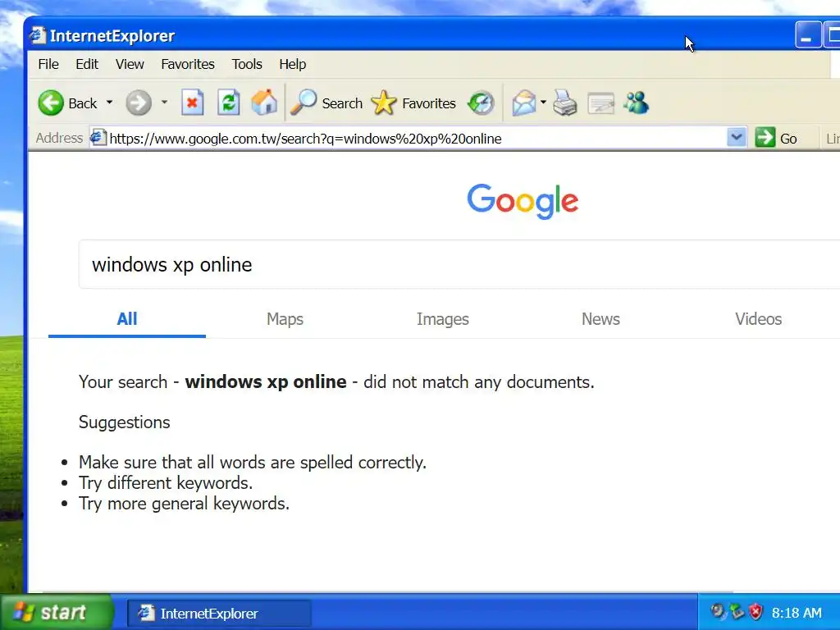
Task: Expand the Back button history dropdown
Action: pyautogui.click(x=109, y=102)
